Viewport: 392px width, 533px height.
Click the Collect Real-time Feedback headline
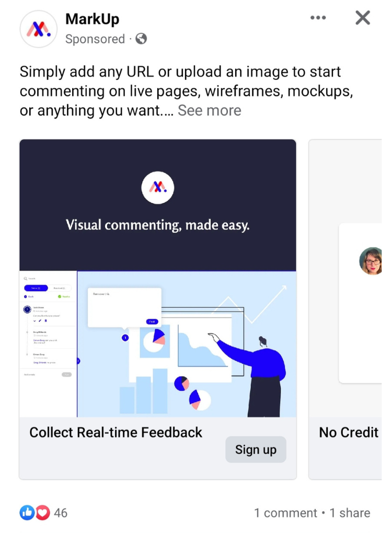pyautogui.click(x=116, y=432)
